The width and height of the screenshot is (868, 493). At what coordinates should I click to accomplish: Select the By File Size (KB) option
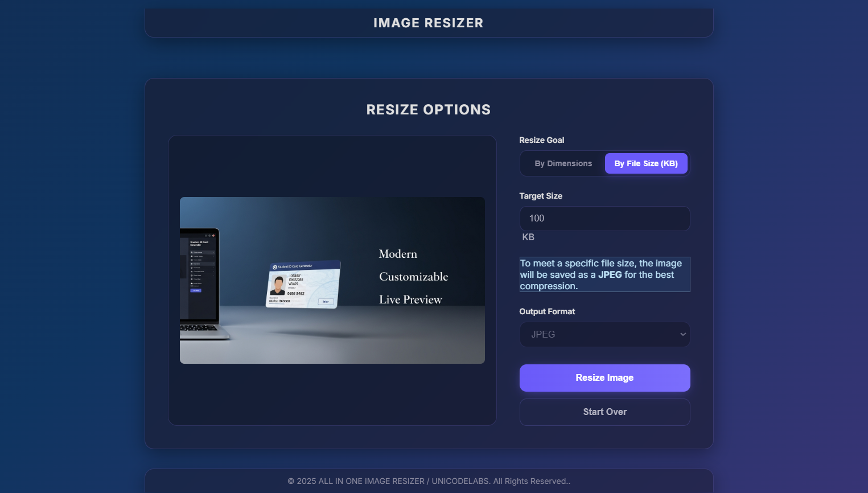click(645, 163)
